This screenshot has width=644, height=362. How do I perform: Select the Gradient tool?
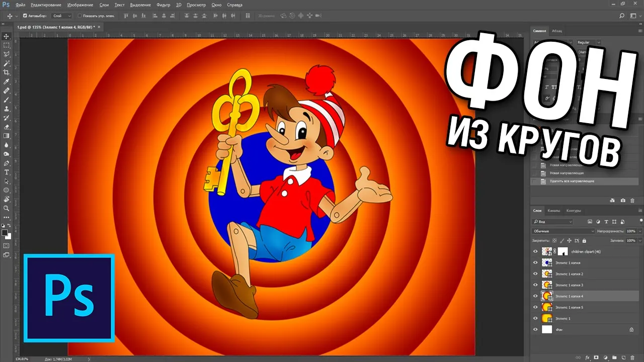click(x=7, y=136)
